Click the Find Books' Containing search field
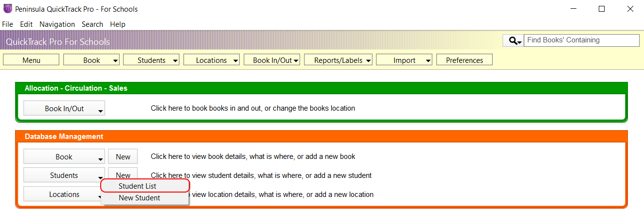This screenshot has height=214, width=644. coord(582,40)
